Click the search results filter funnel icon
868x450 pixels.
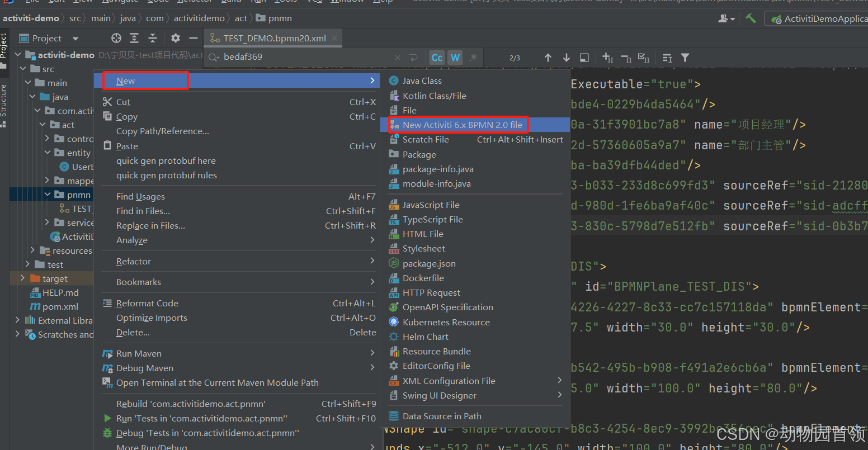pyautogui.click(x=685, y=58)
